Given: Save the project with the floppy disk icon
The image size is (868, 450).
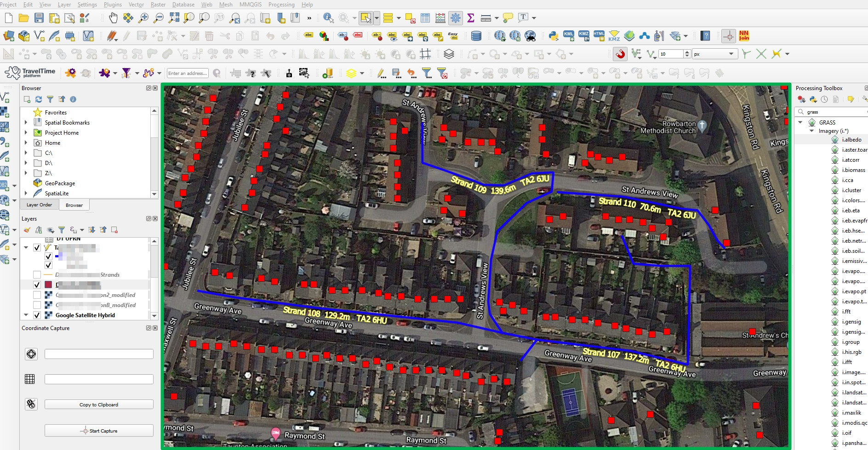Looking at the screenshot, I should 39,18.
